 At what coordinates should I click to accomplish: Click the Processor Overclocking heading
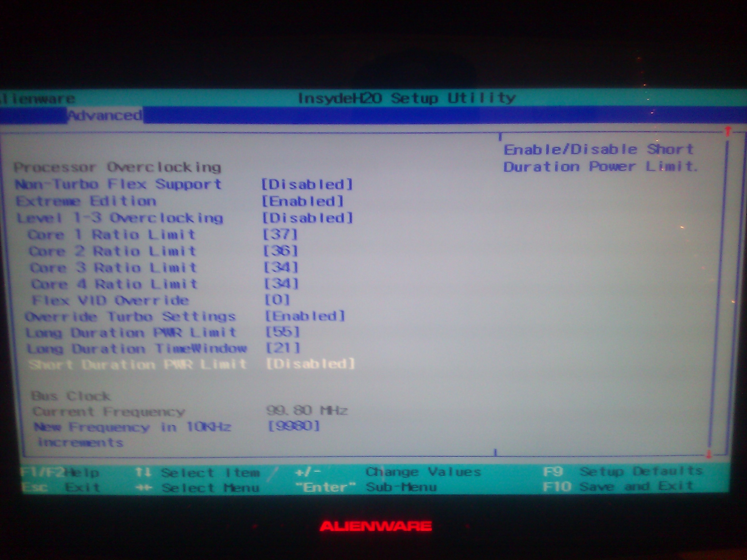coord(118,167)
